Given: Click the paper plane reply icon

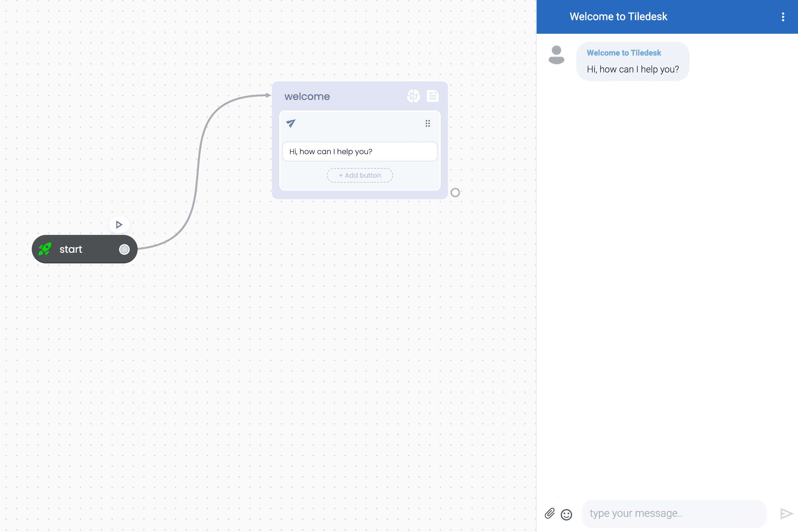Looking at the screenshot, I should [x=291, y=123].
